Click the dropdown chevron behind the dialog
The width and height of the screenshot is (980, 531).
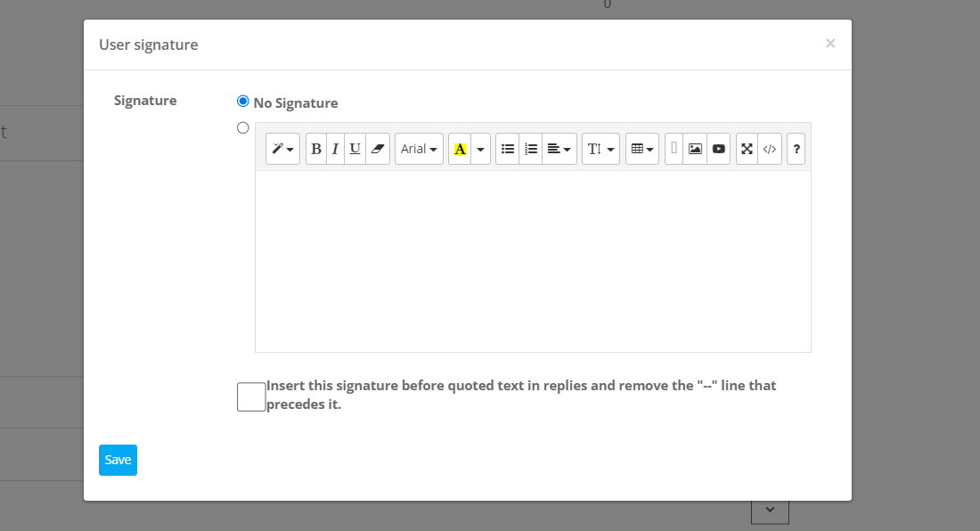[770, 511]
